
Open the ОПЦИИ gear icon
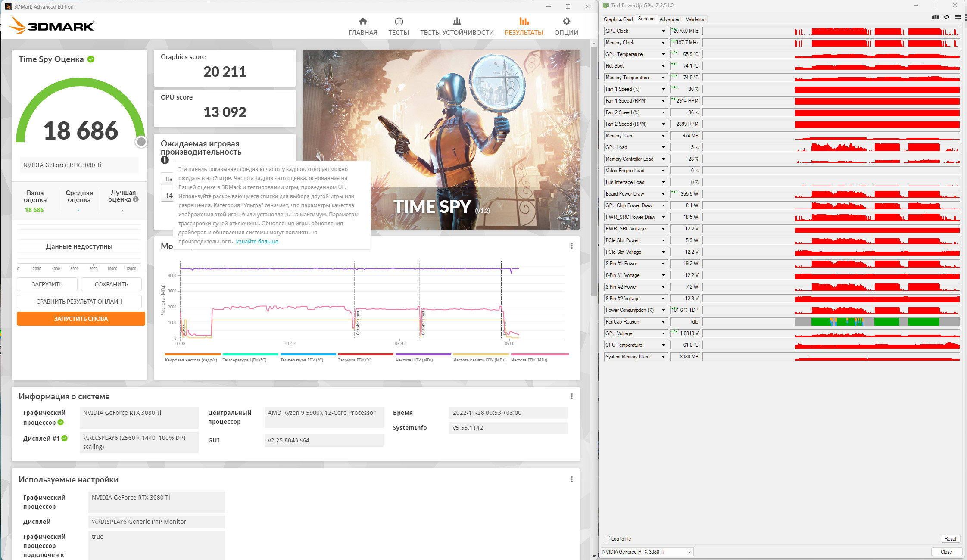point(566,22)
